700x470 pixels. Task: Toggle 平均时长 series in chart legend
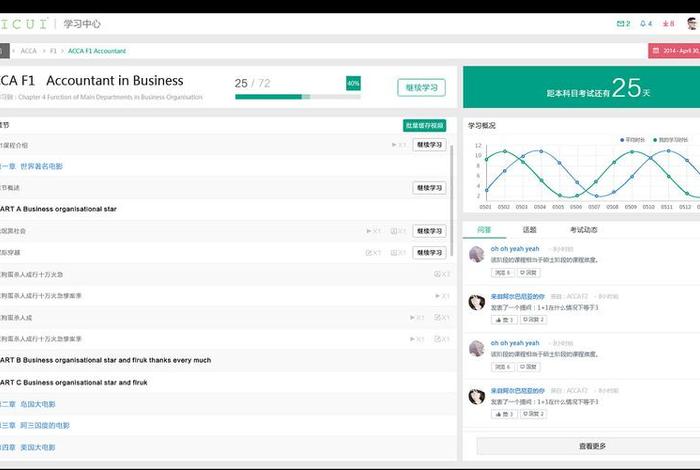pos(633,140)
